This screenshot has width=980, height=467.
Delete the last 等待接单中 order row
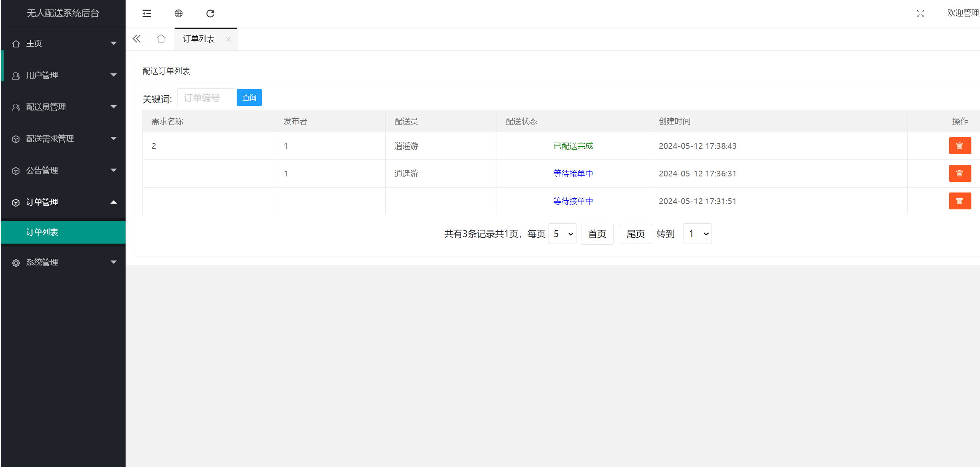(960, 201)
